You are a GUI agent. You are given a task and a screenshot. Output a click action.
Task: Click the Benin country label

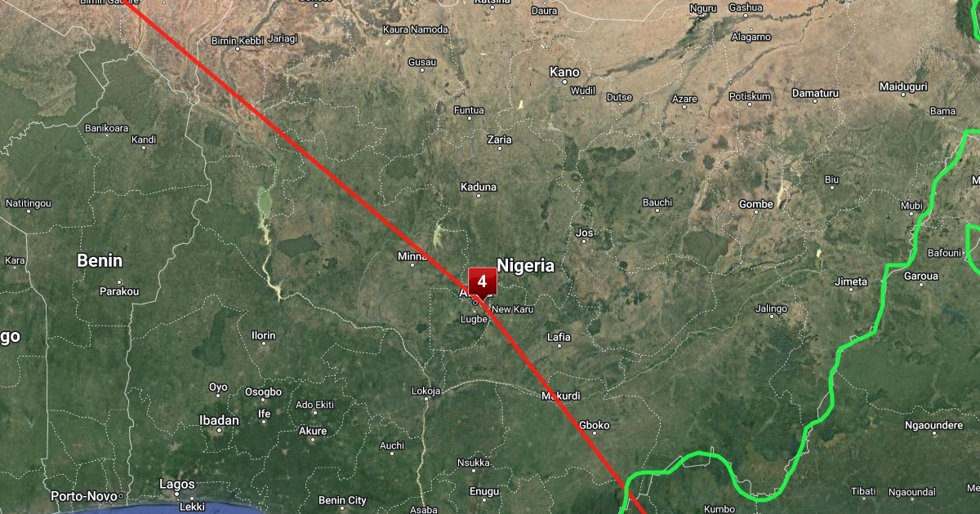pos(100,261)
